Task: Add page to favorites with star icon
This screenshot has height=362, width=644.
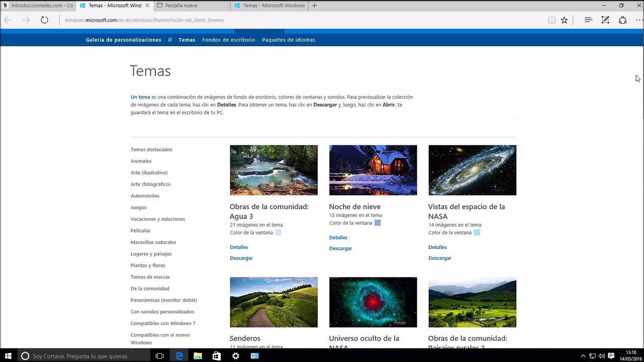Action: (x=565, y=20)
